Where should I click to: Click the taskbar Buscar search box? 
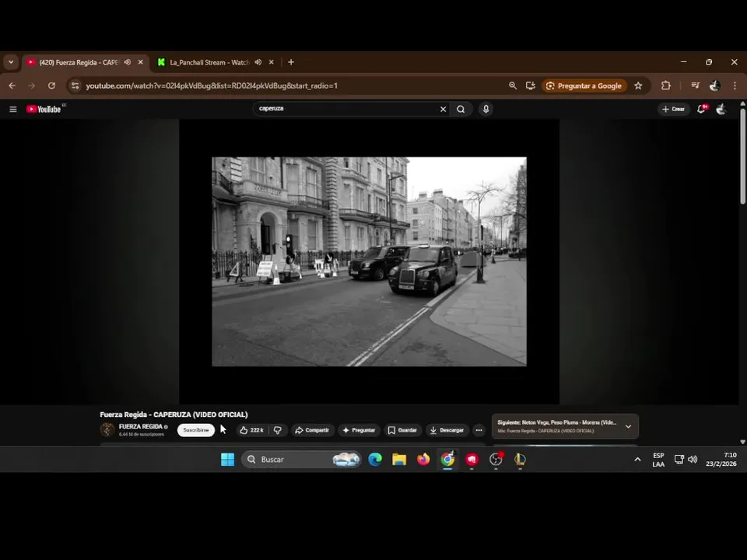[301, 460]
